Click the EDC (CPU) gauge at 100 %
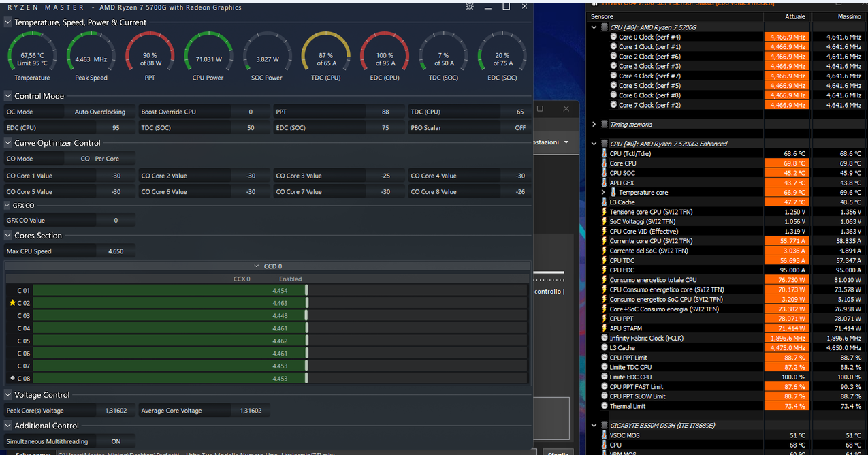Viewport: 868px width, 455px height. pyautogui.click(x=385, y=56)
